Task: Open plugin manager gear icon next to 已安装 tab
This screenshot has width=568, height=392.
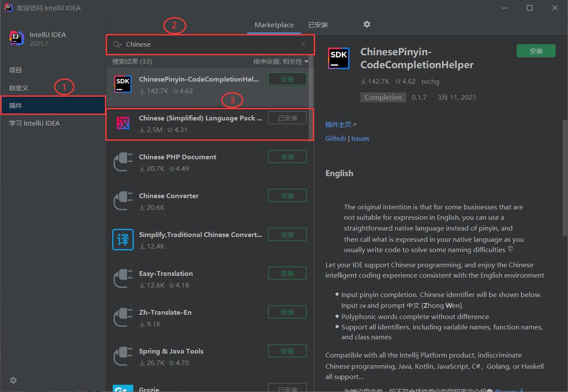Action: (367, 25)
